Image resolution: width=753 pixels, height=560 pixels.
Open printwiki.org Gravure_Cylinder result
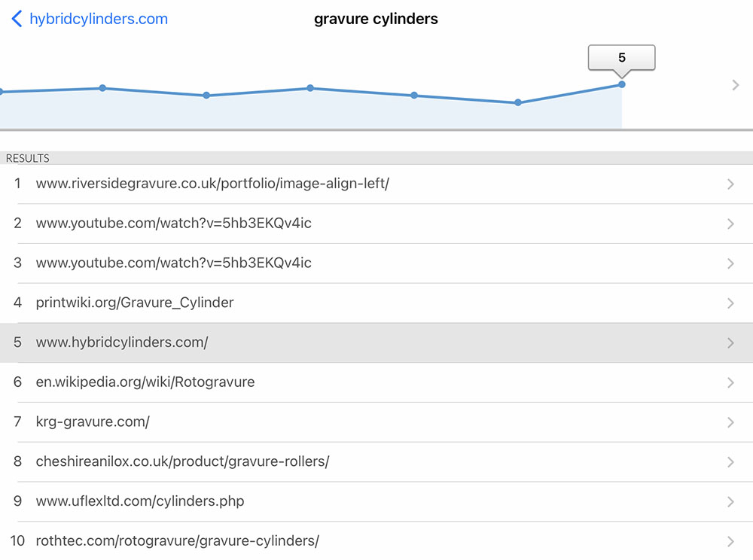376,303
